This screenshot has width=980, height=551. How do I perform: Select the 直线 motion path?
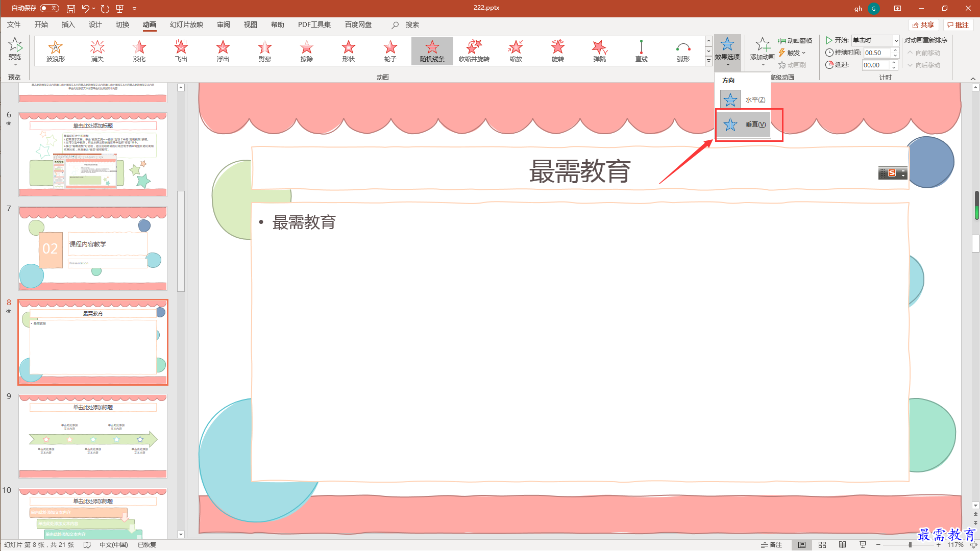tap(642, 51)
